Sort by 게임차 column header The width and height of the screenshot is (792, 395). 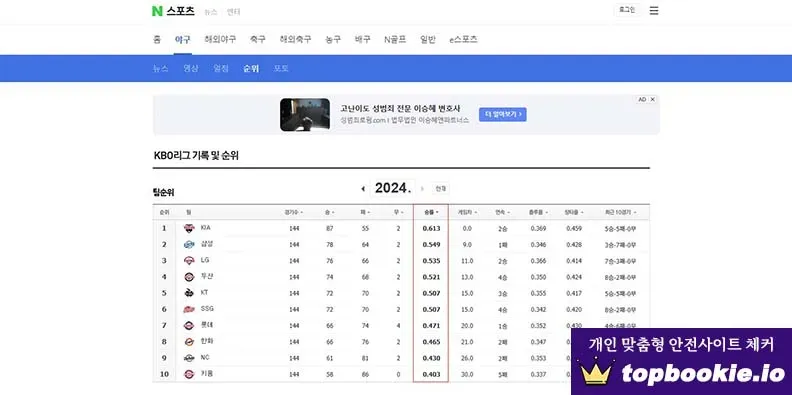click(467, 213)
